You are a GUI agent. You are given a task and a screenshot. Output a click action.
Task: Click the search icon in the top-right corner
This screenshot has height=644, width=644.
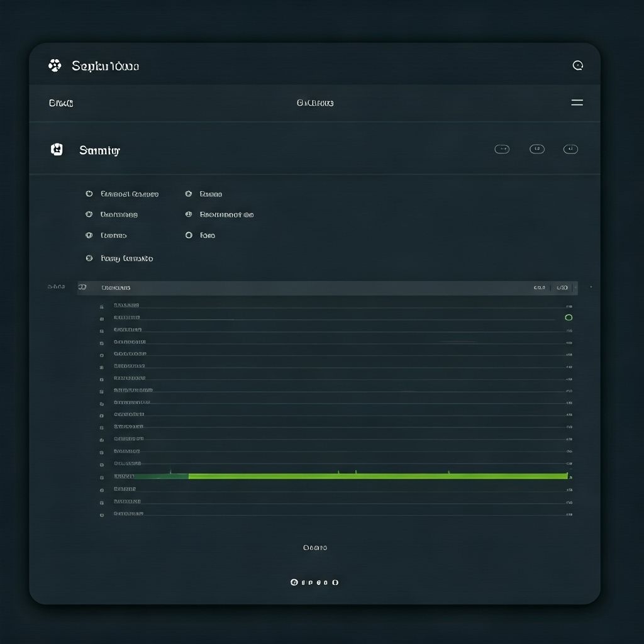(x=577, y=65)
